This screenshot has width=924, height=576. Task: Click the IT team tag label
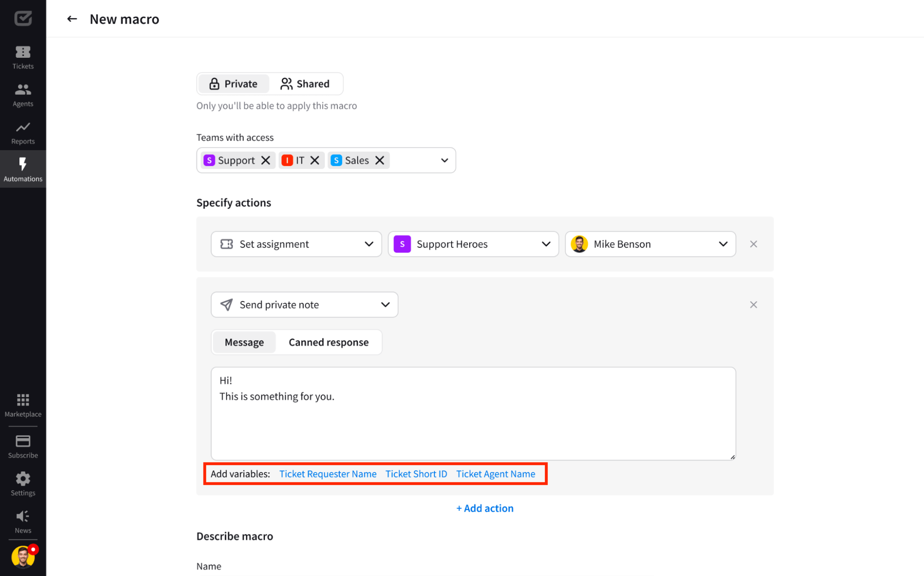(x=300, y=160)
